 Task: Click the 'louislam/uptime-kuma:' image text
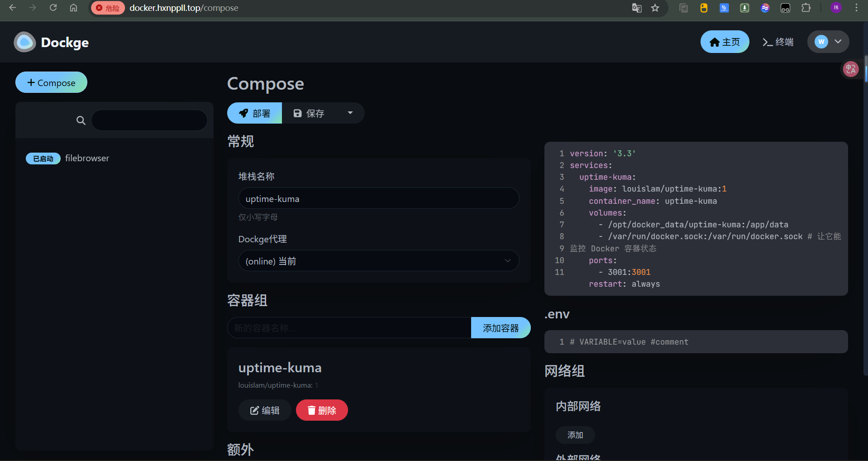point(275,385)
